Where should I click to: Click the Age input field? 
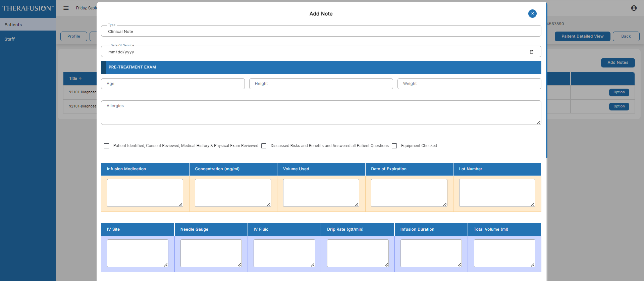[173, 84]
